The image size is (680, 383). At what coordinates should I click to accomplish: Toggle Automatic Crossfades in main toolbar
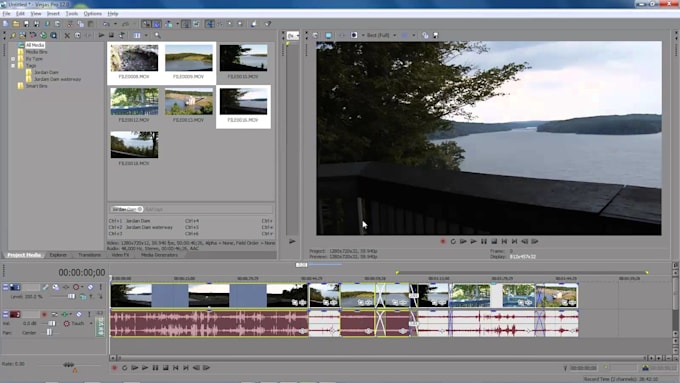click(x=157, y=24)
